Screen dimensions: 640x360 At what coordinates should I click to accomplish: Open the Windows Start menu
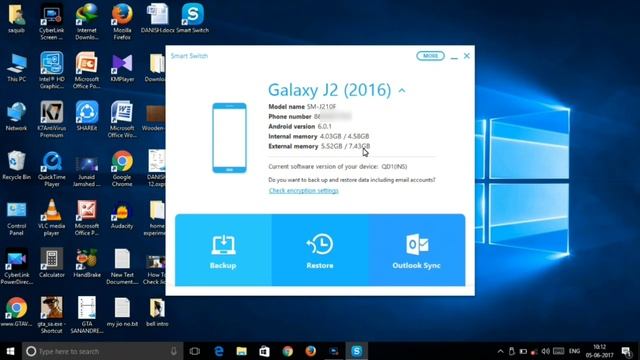11,351
